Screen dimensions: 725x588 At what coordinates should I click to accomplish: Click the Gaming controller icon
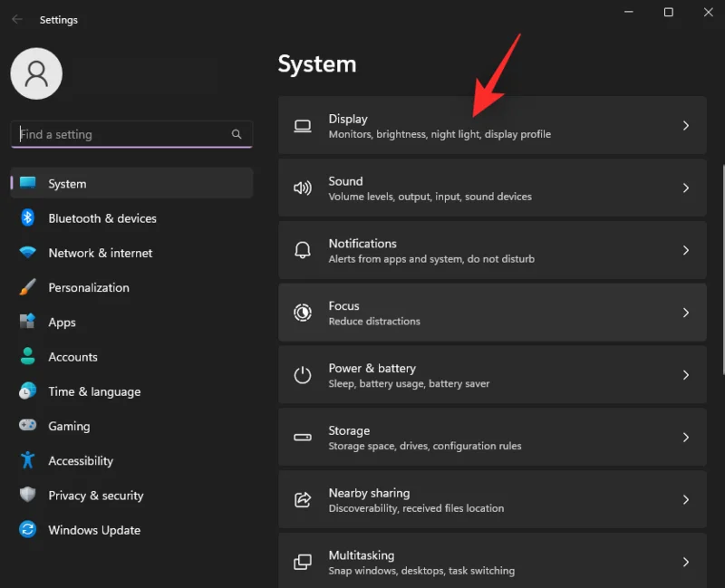point(28,426)
